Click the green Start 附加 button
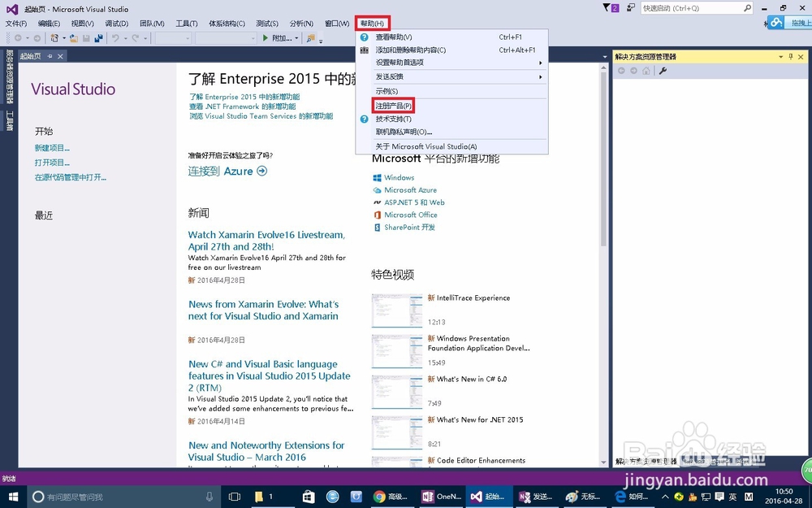 pyautogui.click(x=277, y=38)
